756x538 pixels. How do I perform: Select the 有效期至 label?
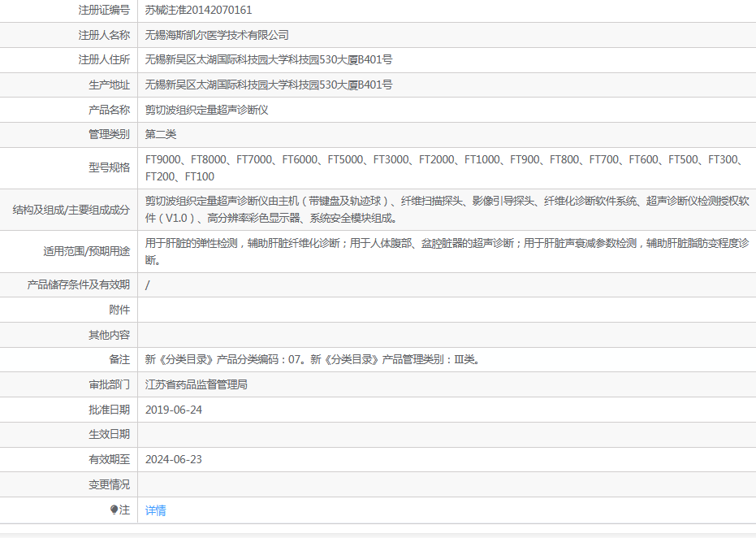pos(110,459)
